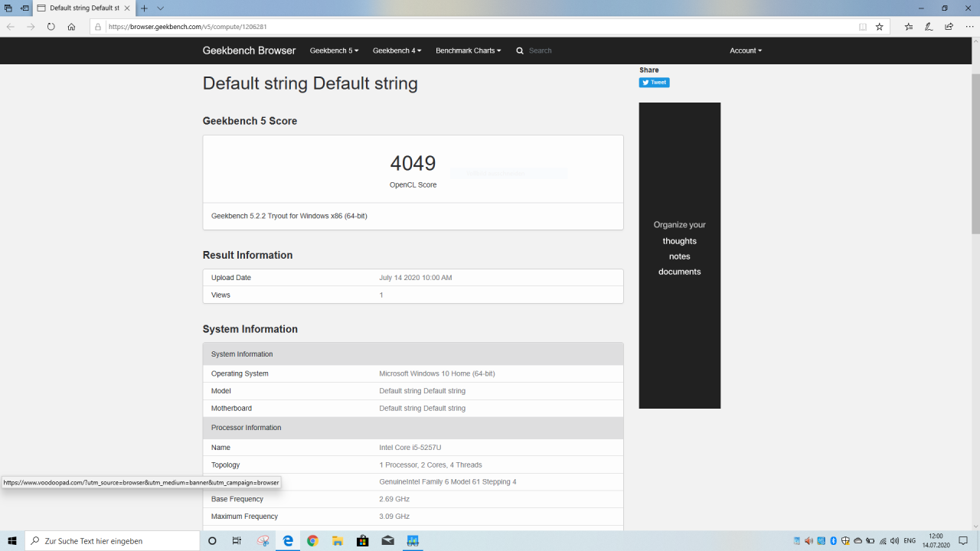Open Task View on the taskbar
Screen dimensions: 980x551
[237, 541]
